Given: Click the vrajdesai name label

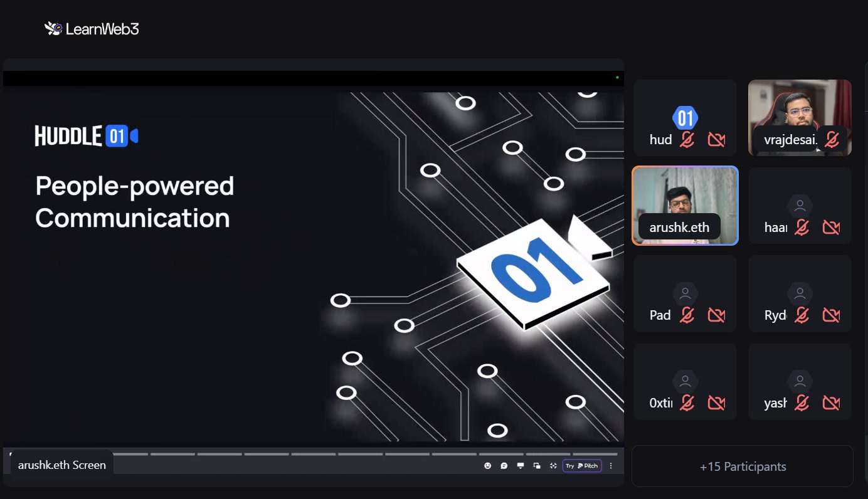Looking at the screenshot, I should tap(791, 139).
